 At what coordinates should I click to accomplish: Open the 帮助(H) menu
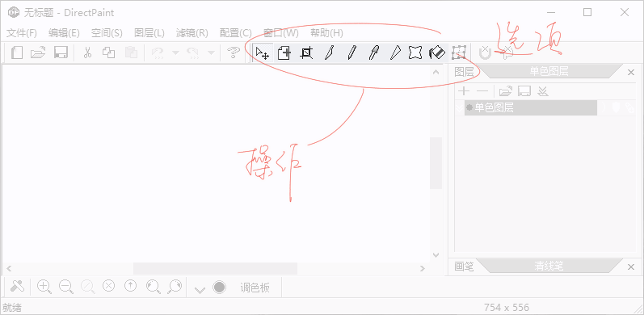coord(326,33)
